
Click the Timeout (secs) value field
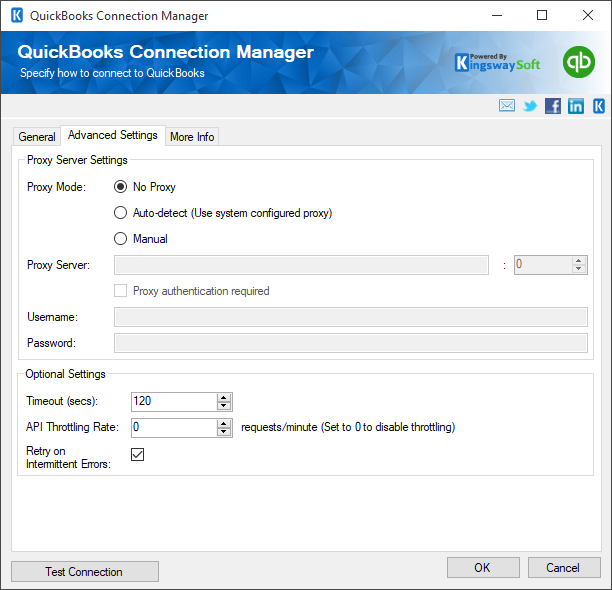point(174,402)
